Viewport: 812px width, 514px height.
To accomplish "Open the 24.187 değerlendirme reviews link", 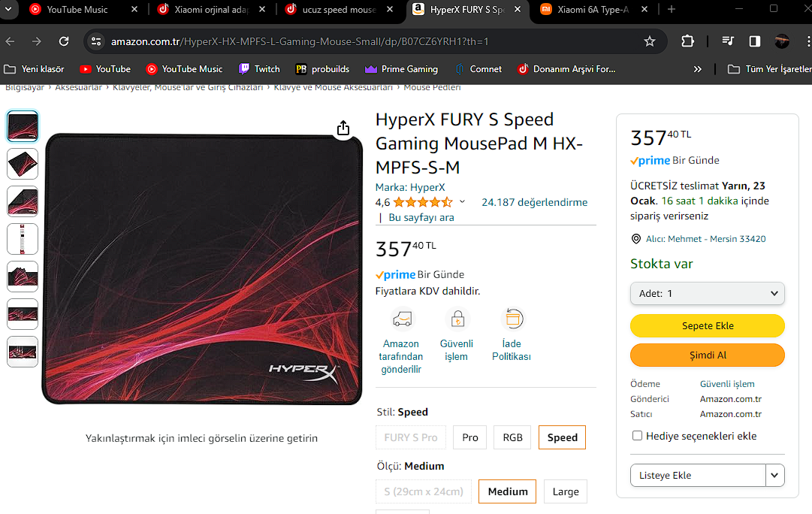I will pos(534,202).
